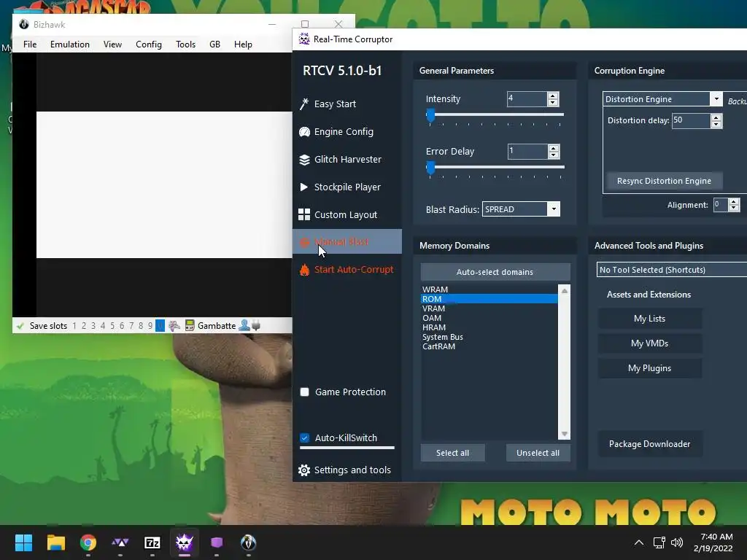Click Resync Distortion Engine button
747x560 pixels.
664,181
